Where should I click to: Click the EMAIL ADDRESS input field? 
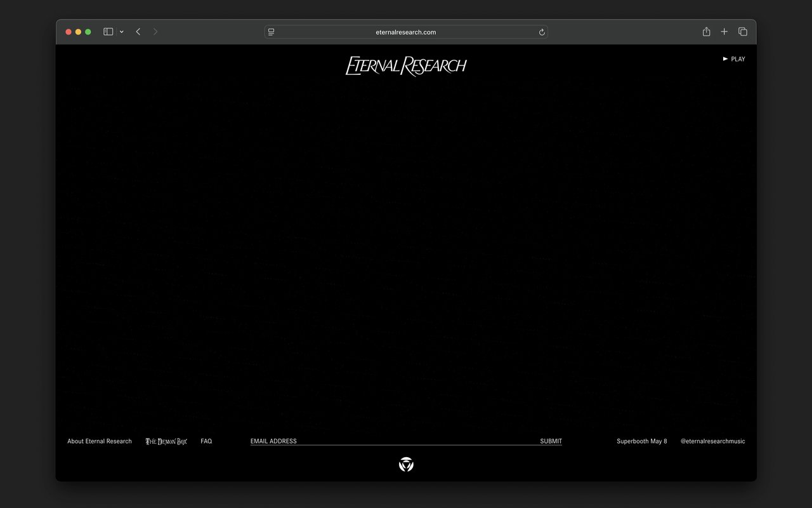click(x=387, y=441)
